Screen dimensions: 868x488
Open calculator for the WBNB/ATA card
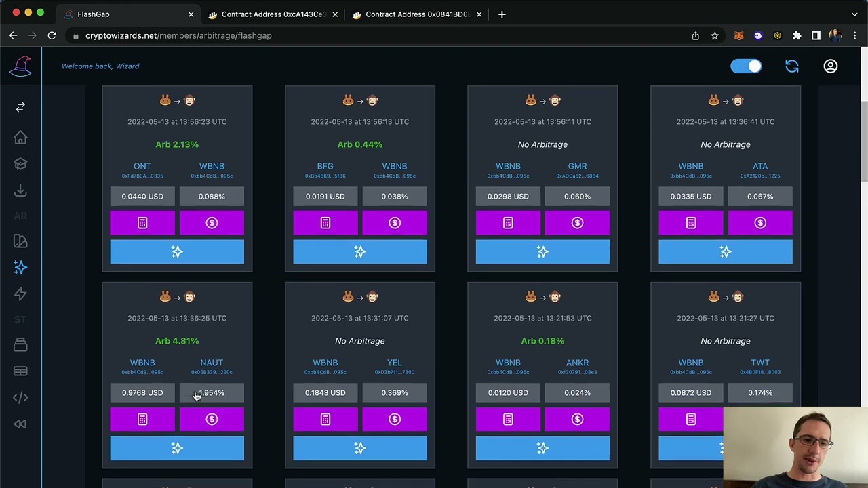[x=691, y=223]
